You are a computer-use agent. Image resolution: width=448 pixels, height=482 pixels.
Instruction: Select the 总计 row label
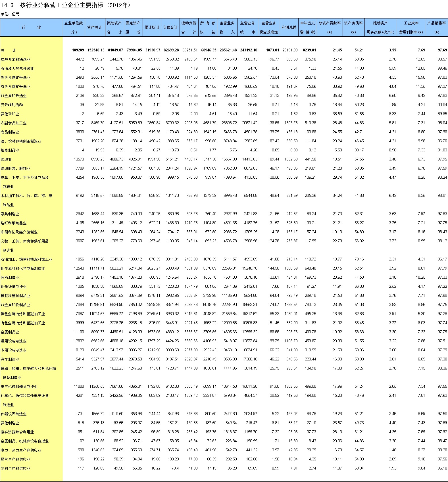tap(8, 50)
